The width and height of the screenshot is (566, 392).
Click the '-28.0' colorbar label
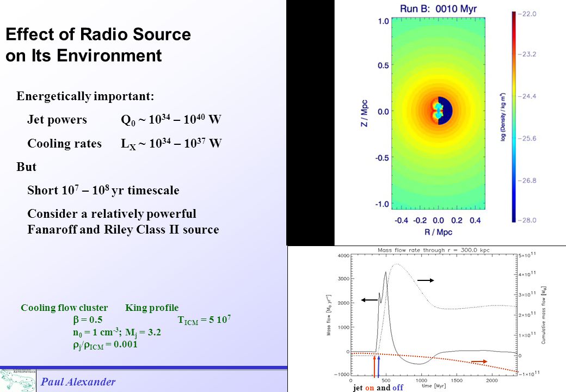click(527, 220)
